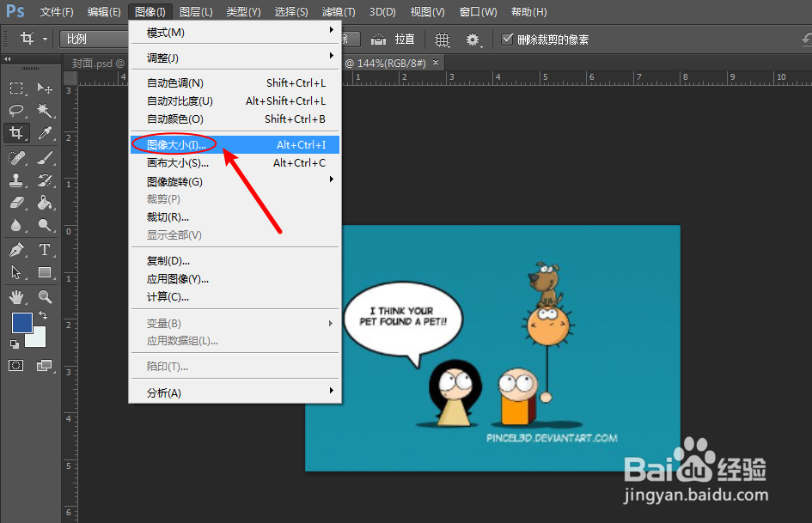Select the Blur tool
This screenshot has width=812, height=523.
(16, 225)
